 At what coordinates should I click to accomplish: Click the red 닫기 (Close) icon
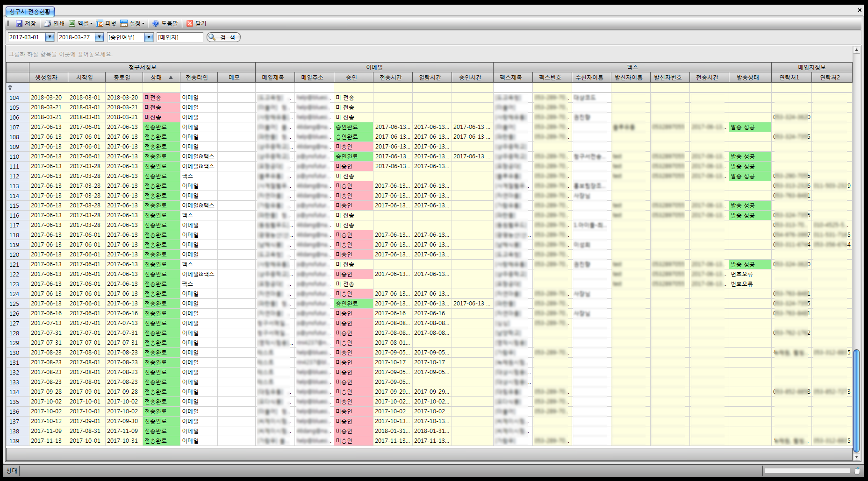190,23
